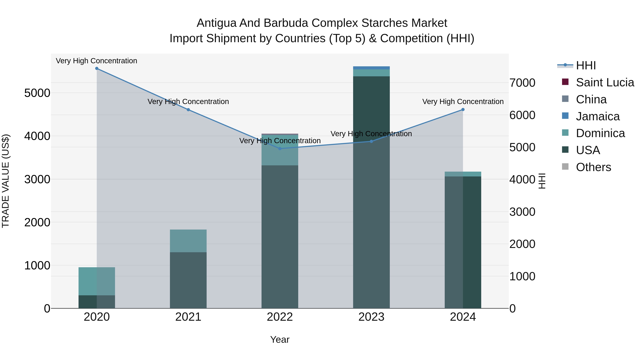The width and height of the screenshot is (644, 362).
Task: Toggle the Jamaica legend entry
Action: tap(591, 116)
